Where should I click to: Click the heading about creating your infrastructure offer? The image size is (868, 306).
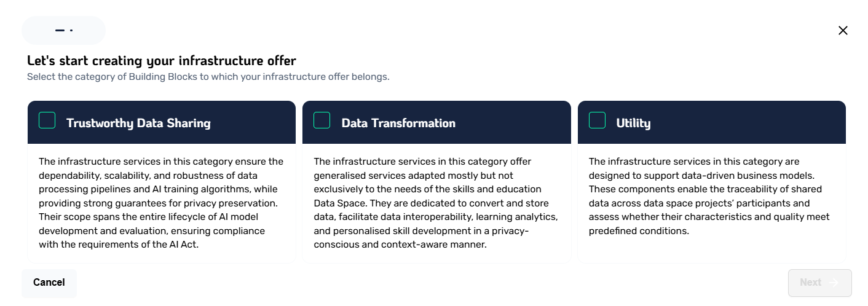coord(162,61)
